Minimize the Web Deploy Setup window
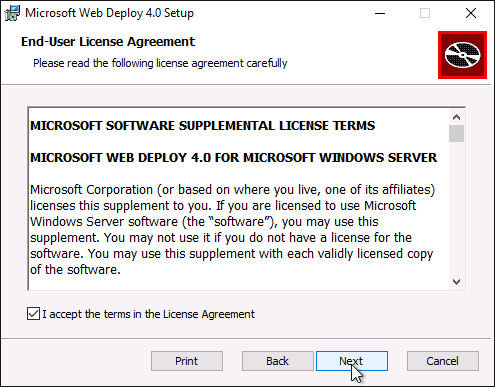Viewport: 495px width, 387px height. click(380, 13)
